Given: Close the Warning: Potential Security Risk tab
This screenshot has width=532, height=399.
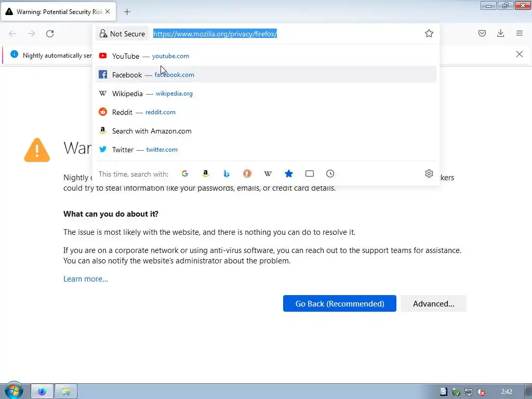Looking at the screenshot, I should (108, 11).
